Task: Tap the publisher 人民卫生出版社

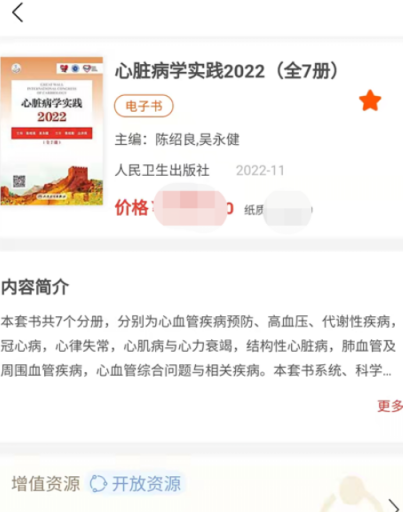Action: click(162, 170)
